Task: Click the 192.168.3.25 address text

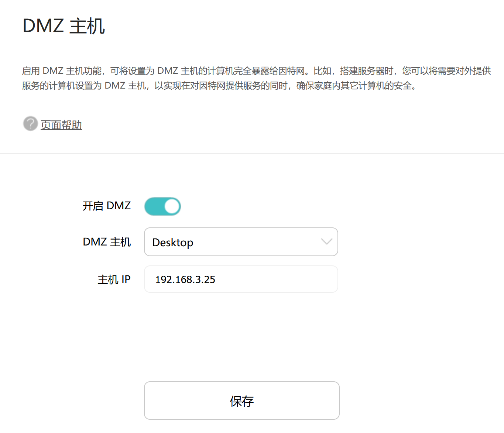Action: [185, 280]
